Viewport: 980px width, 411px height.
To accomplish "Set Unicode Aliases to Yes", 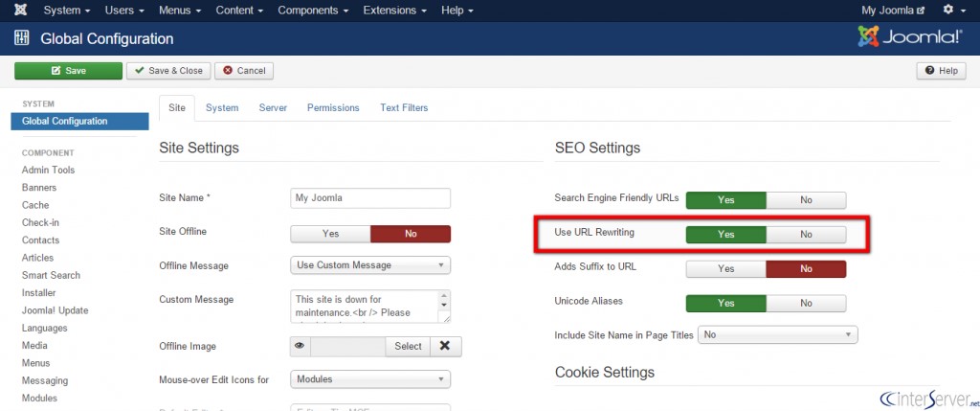I will coord(726,304).
